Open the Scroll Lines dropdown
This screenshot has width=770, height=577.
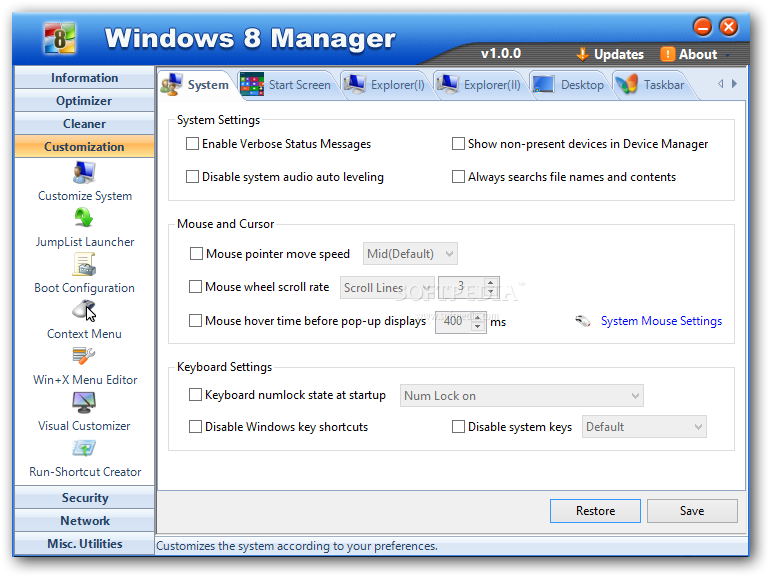387,288
